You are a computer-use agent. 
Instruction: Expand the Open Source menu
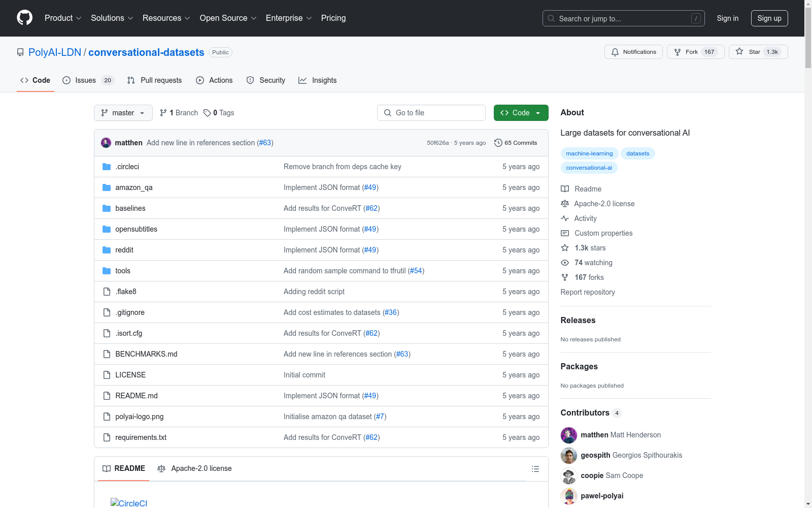click(x=228, y=18)
